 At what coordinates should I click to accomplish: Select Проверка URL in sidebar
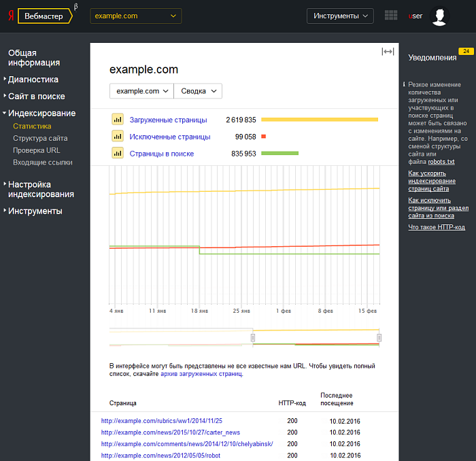(x=37, y=150)
